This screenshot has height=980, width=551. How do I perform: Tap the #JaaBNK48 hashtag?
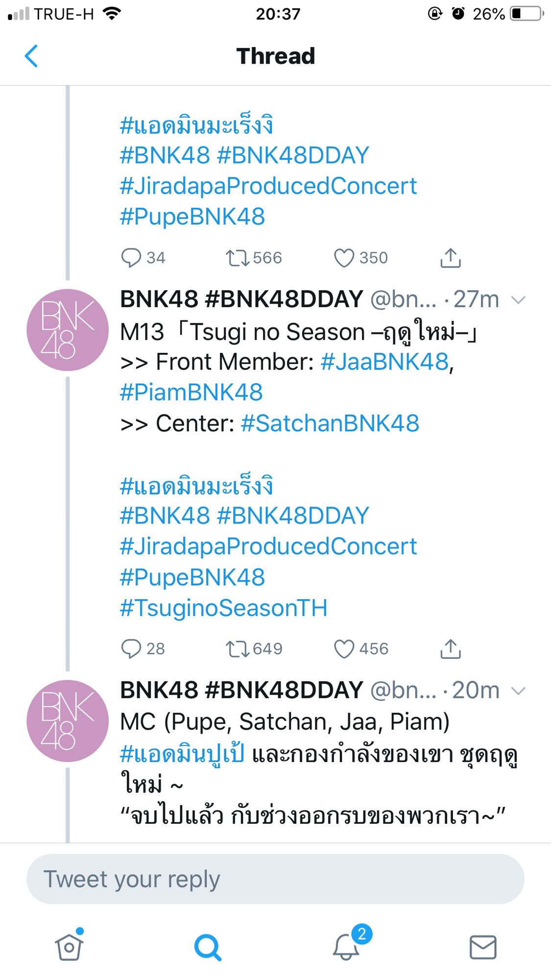coord(384,362)
